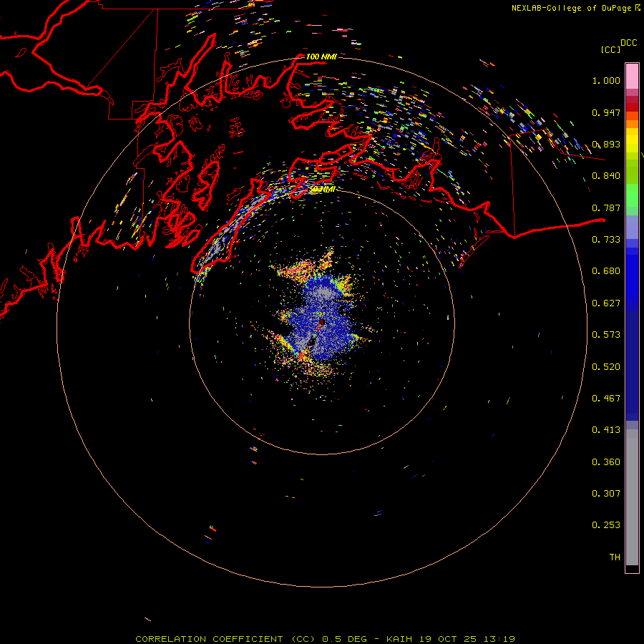Select the 0.467 scale value
The image size is (644, 644).
point(606,399)
